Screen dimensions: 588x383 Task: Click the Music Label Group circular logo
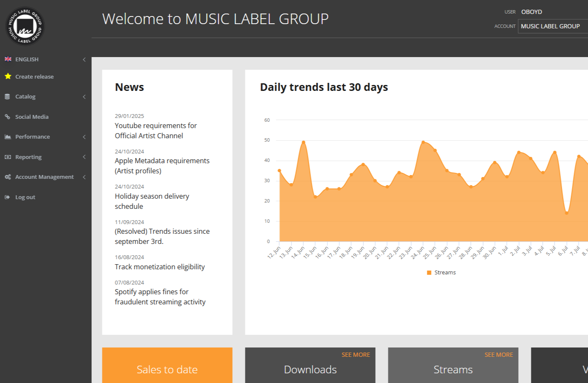[25, 26]
